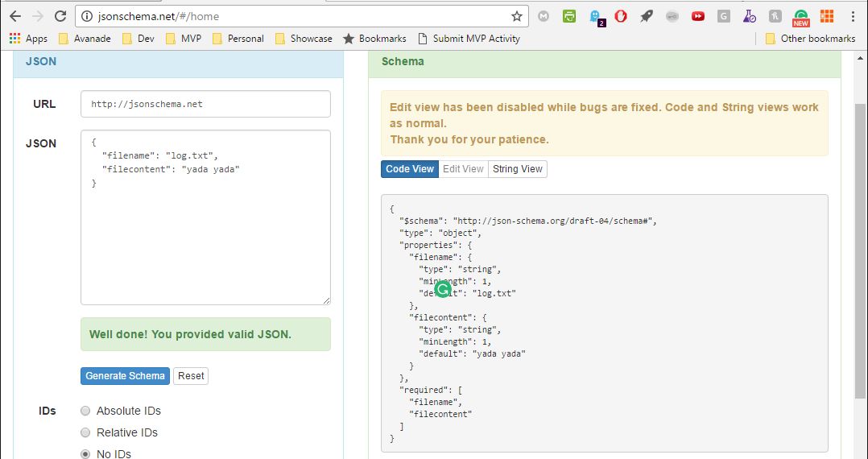Reload the page with refresh button
The height and width of the screenshot is (459, 868).
(60, 16)
